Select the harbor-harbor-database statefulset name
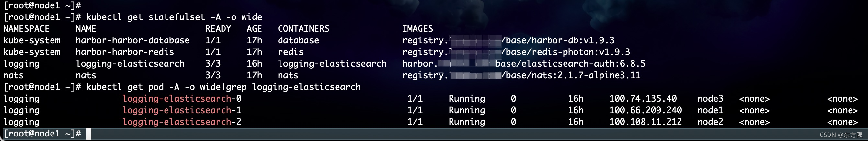The height and width of the screenshot is (141, 868). pyautogui.click(x=132, y=40)
